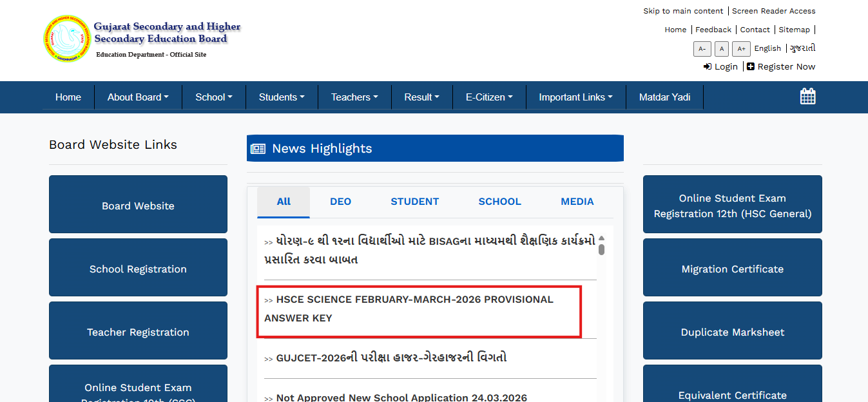The width and height of the screenshot is (868, 402).
Task: Reset font size with the A button
Action: [x=722, y=49]
